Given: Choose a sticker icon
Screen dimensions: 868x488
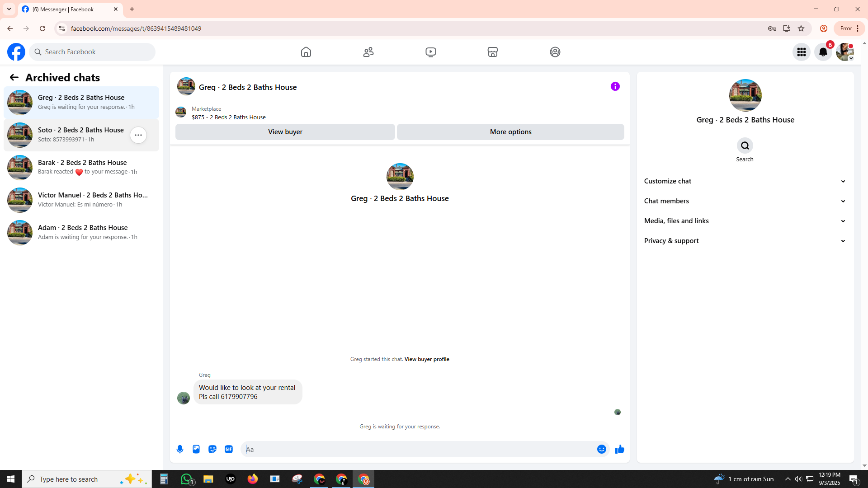Looking at the screenshot, I should (x=212, y=449).
